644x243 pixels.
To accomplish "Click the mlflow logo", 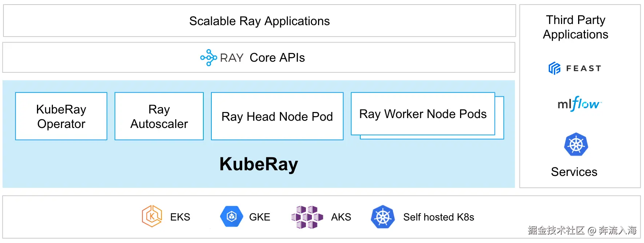I will point(580,104).
